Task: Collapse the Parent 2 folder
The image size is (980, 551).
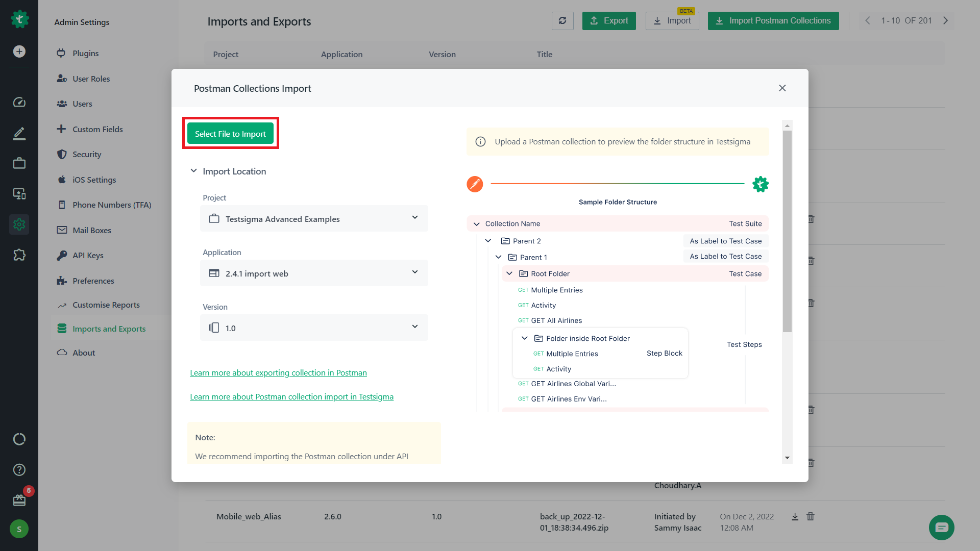Action: pyautogui.click(x=488, y=241)
